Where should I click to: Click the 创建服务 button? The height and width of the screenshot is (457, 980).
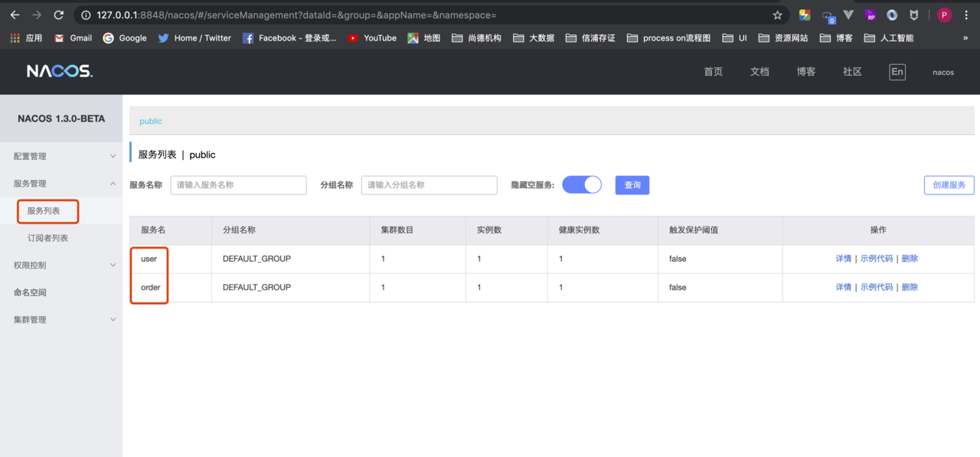coord(949,184)
